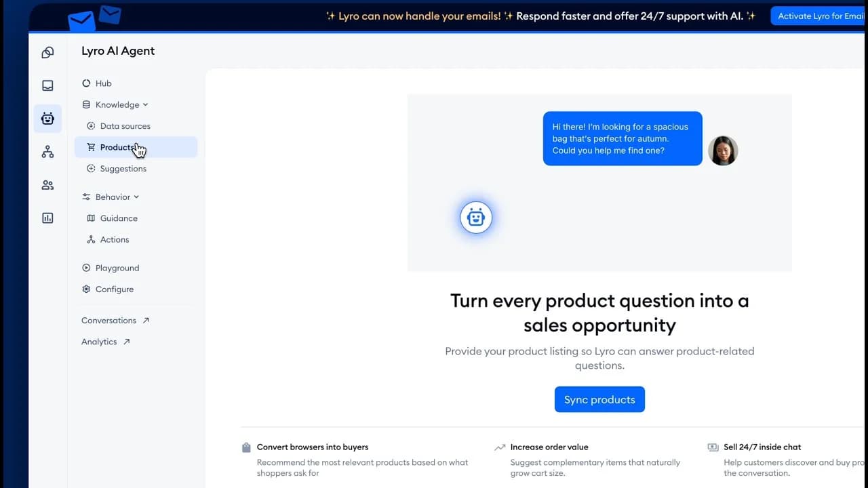Click the text "Increase order value"
868x488 pixels.
tap(549, 447)
